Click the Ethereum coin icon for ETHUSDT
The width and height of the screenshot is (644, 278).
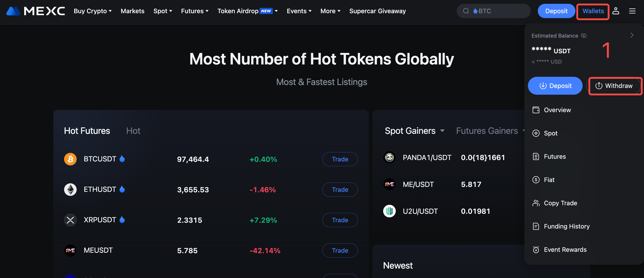coord(70,190)
